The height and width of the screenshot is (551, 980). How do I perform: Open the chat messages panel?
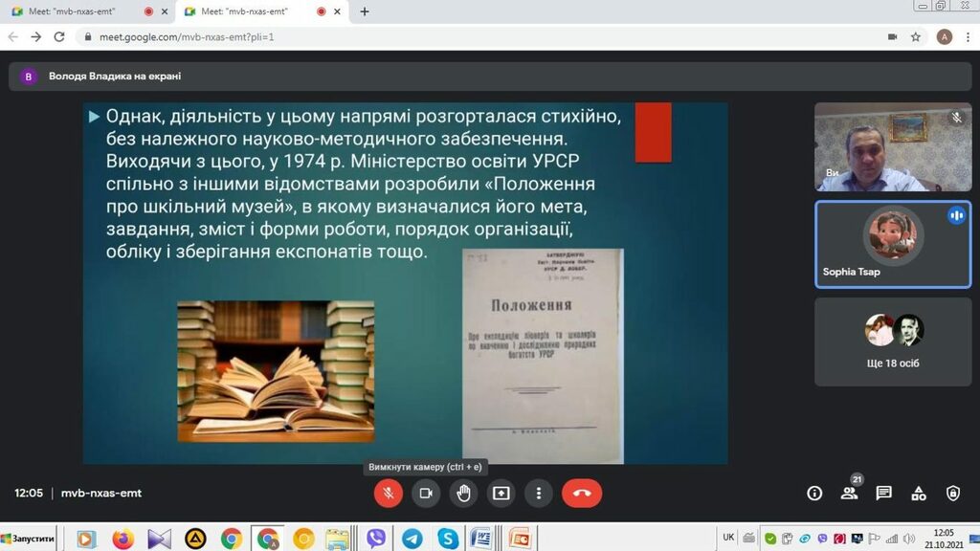[883, 494]
